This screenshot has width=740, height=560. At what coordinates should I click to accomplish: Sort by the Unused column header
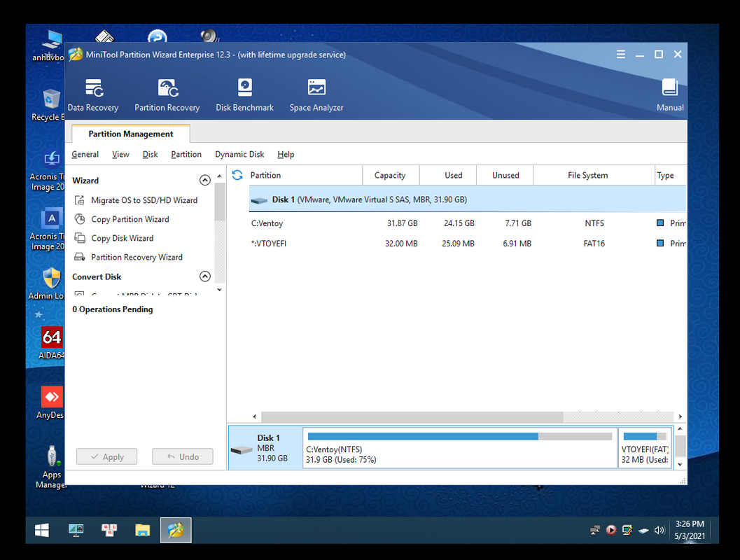coord(505,175)
